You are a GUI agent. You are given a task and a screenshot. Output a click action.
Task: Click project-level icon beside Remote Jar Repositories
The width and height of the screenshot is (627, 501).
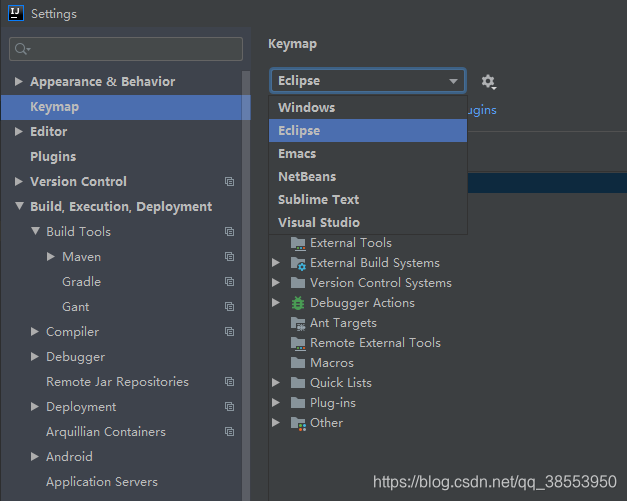pos(230,381)
